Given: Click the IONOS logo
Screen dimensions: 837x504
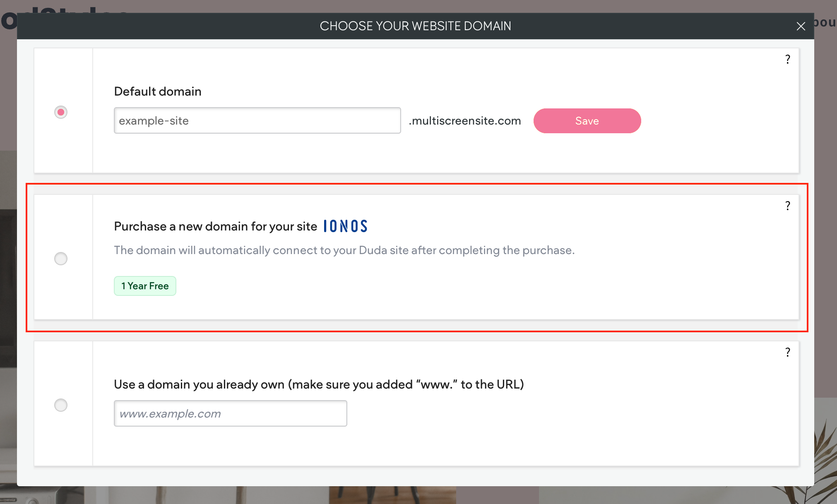Looking at the screenshot, I should [x=345, y=226].
